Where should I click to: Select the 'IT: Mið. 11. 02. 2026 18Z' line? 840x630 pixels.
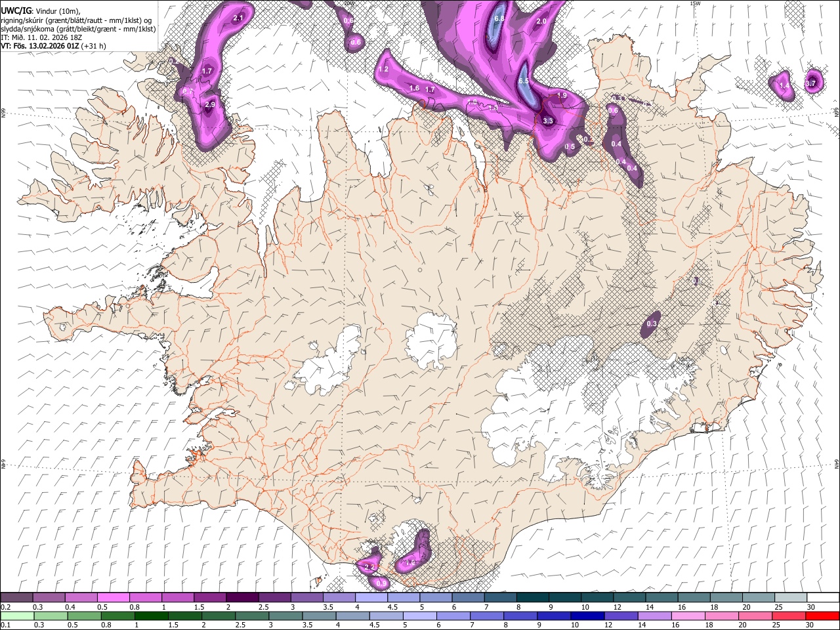41,37
